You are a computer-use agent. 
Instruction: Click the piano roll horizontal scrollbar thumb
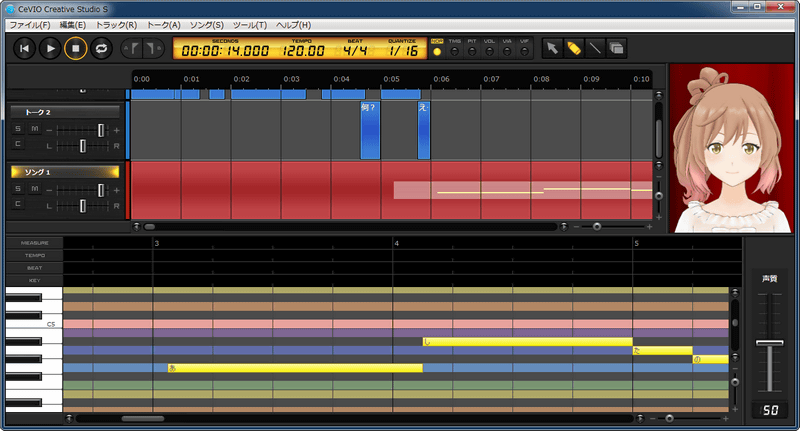(x=143, y=419)
